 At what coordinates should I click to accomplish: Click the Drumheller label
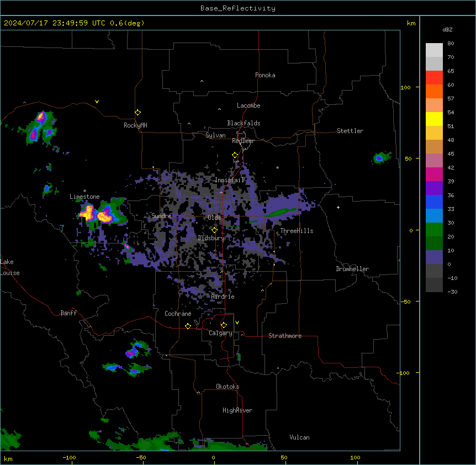coord(352,269)
